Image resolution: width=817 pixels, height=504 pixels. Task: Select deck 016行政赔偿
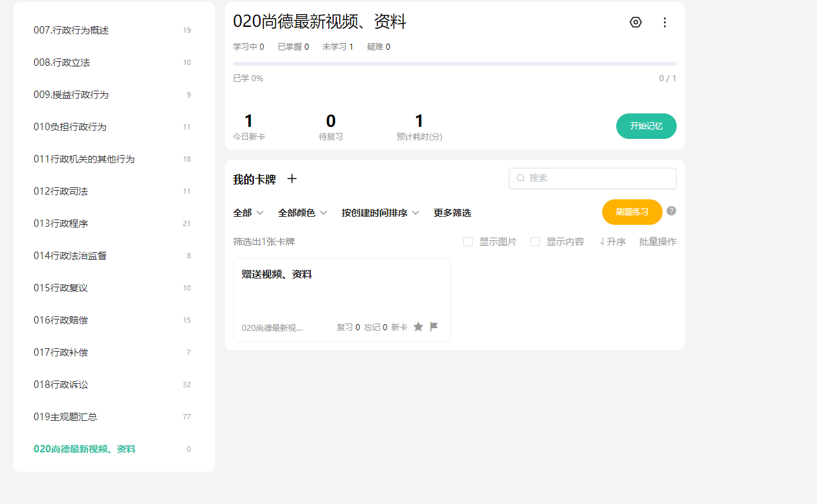coord(114,320)
